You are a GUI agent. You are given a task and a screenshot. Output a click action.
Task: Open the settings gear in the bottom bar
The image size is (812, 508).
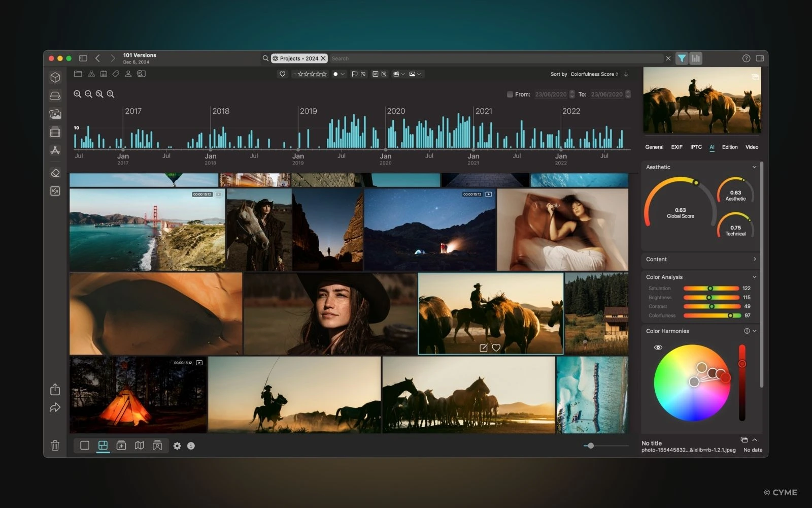click(177, 446)
